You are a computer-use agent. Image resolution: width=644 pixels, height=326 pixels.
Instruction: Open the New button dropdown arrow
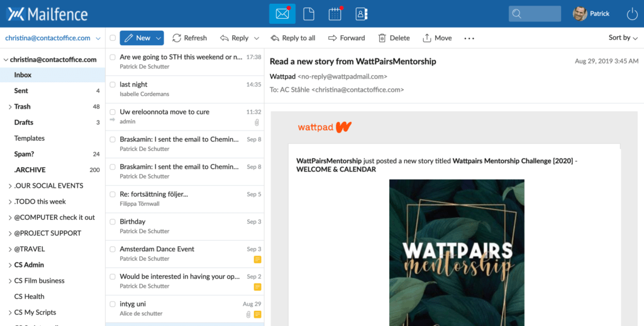coord(158,38)
